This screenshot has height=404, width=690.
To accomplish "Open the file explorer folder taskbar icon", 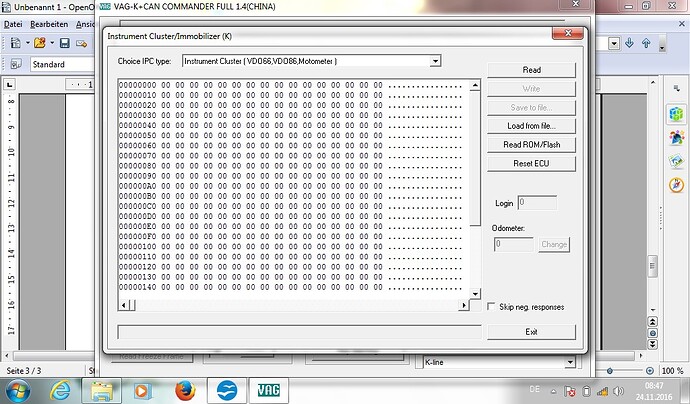I will 101,391.
